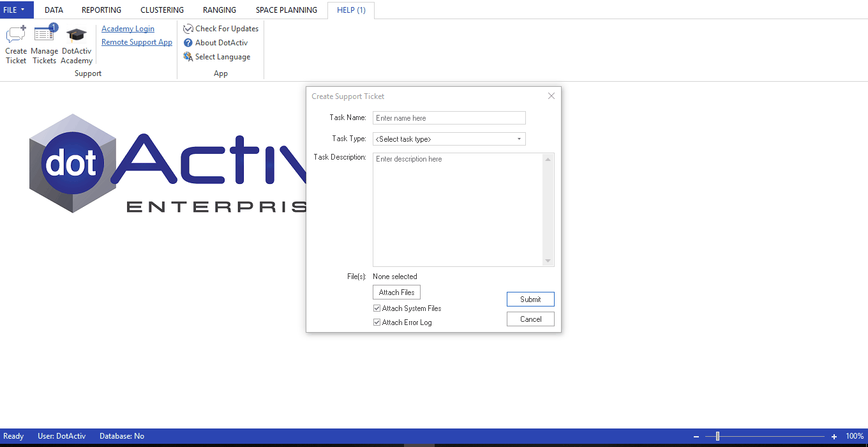Image resolution: width=868 pixels, height=447 pixels.
Task: Click the zoom out minus button
Action: click(696, 436)
